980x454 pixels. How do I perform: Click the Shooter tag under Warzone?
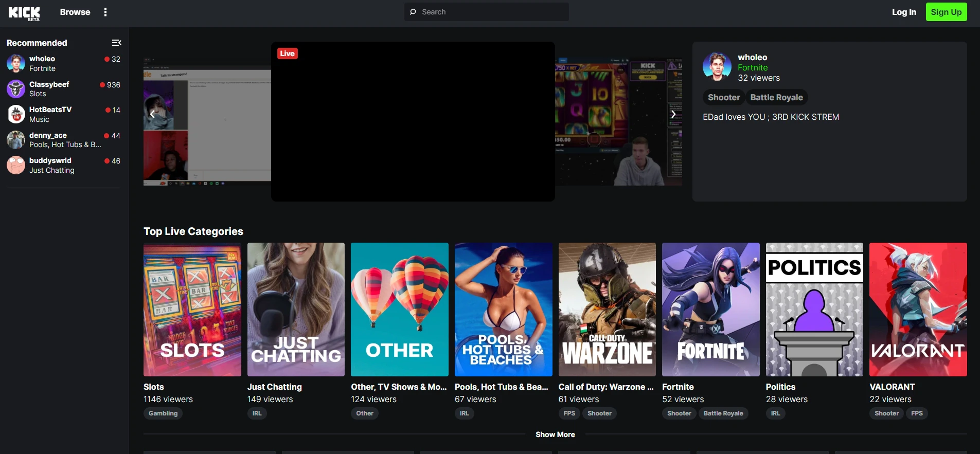[x=600, y=413]
